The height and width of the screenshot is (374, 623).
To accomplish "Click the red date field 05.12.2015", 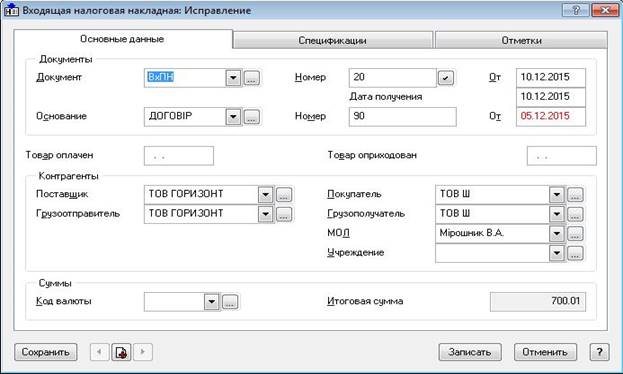I will tap(551, 116).
